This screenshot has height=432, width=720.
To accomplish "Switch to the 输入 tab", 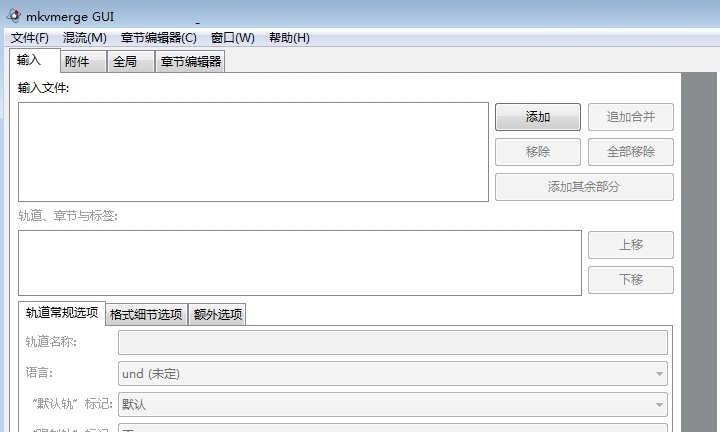I will pyautogui.click(x=34, y=60).
